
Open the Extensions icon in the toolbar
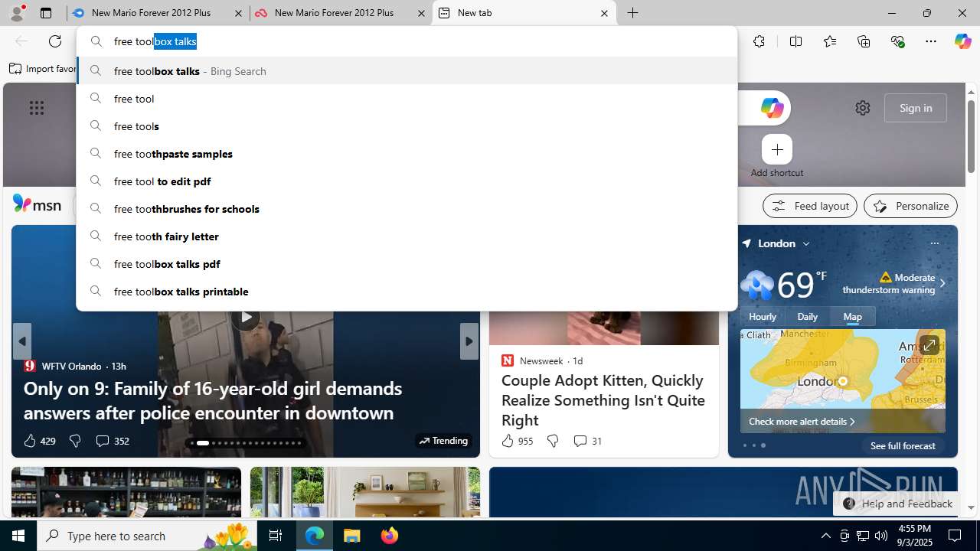pyautogui.click(x=759, y=41)
